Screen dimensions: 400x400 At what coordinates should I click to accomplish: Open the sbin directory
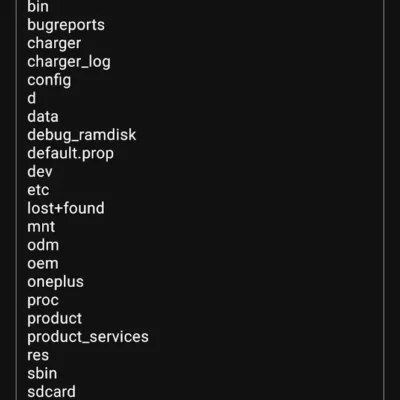[x=42, y=373]
